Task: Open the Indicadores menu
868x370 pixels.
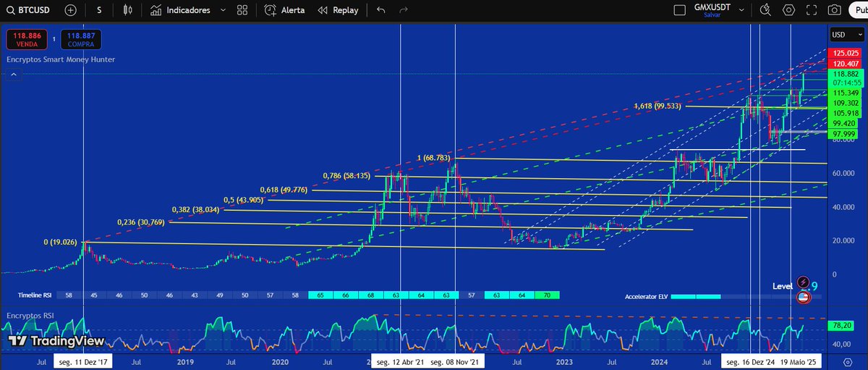Action: [x=181, y=11]
